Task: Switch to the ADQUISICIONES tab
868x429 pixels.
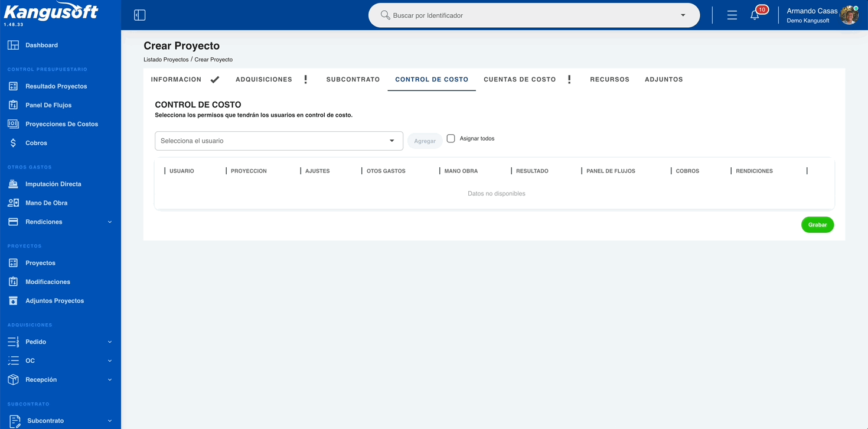Action: 263,79
